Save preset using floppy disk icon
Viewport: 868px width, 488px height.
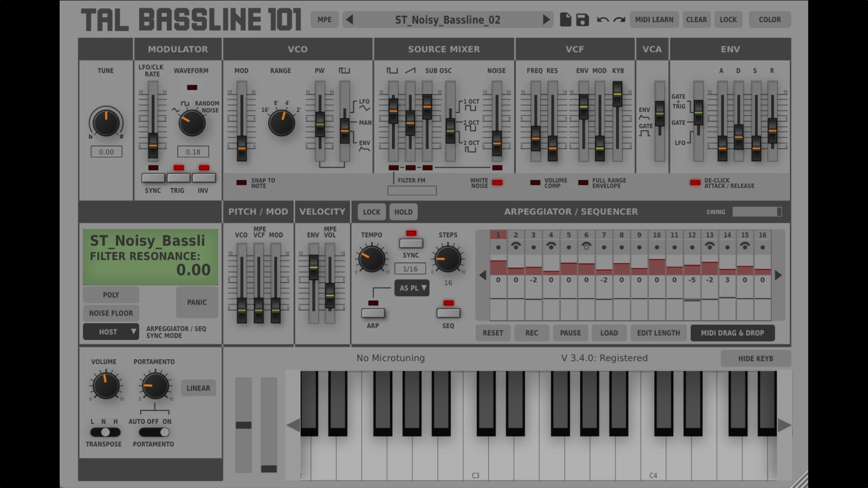(x=583, y=20)
